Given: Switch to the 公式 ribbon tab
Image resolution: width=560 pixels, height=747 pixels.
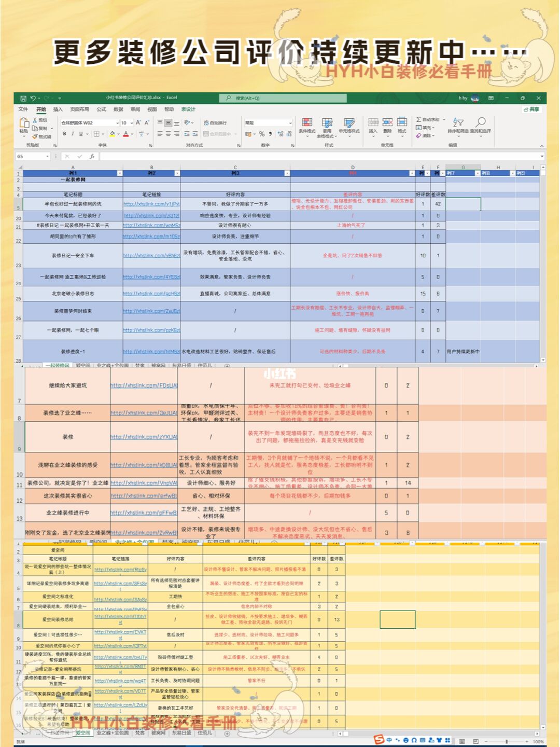Looking at the screenshot, I should click(x=101, y=109).
